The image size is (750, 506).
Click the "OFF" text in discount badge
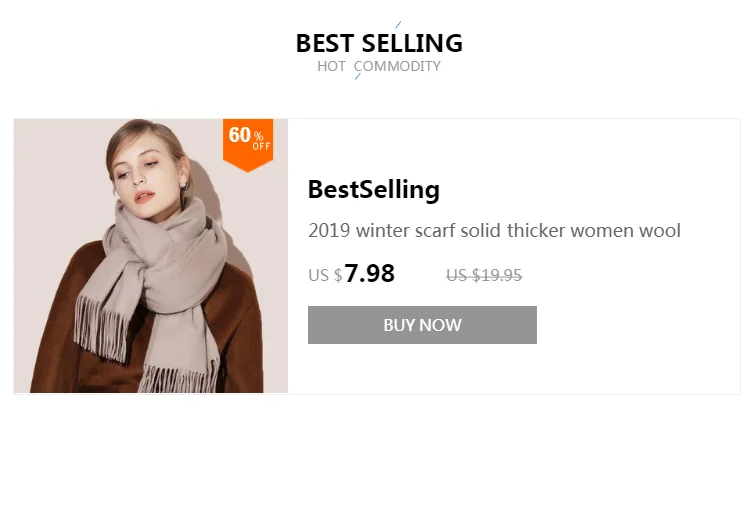261,146
